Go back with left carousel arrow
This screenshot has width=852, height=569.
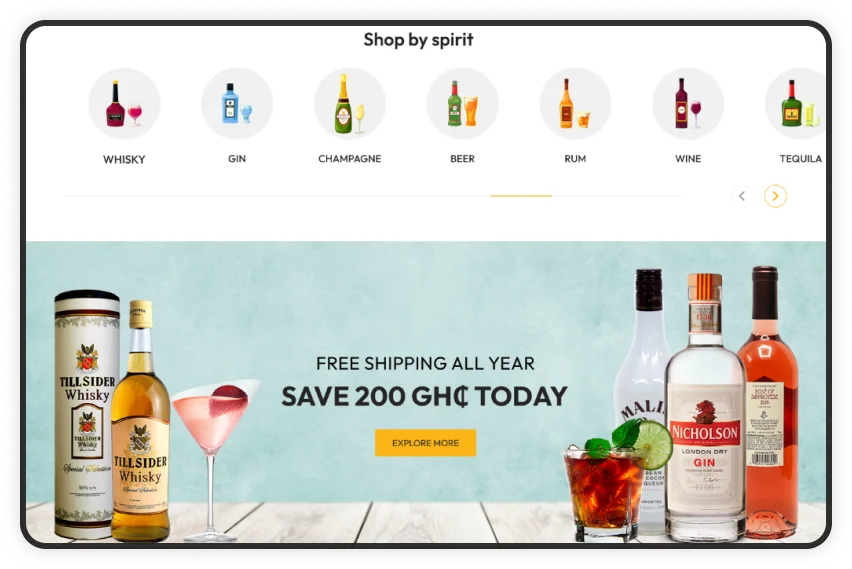click(742, 196)
